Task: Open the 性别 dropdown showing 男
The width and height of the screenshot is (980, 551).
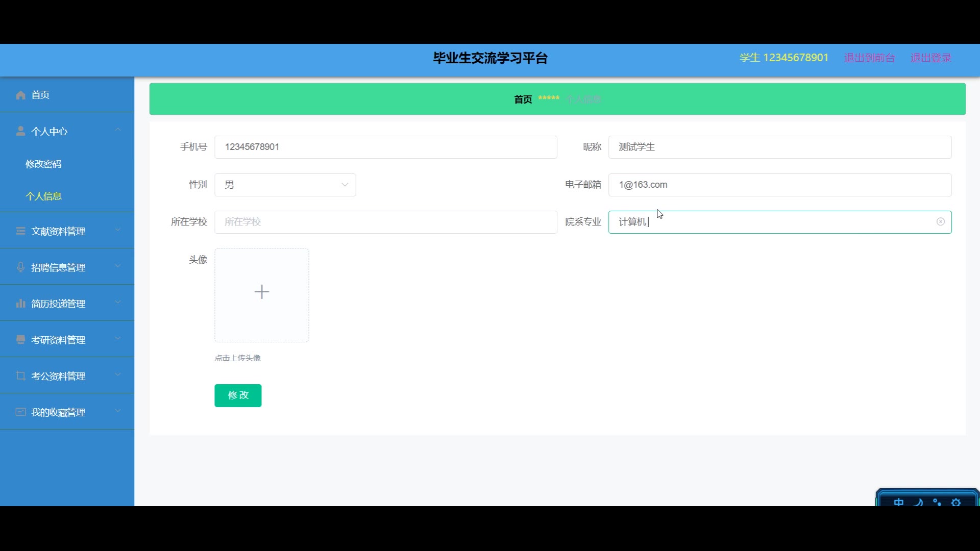Action: [285, 185]
